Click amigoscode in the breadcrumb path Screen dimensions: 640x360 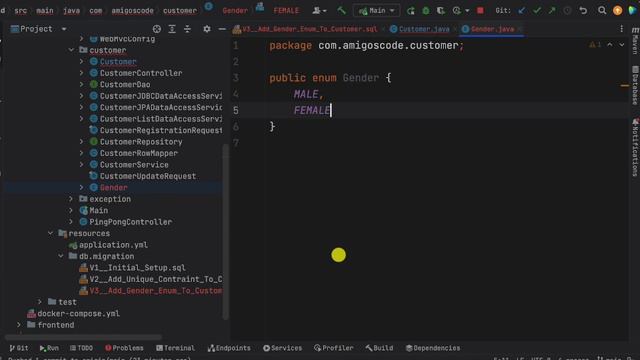pos(132,11)
